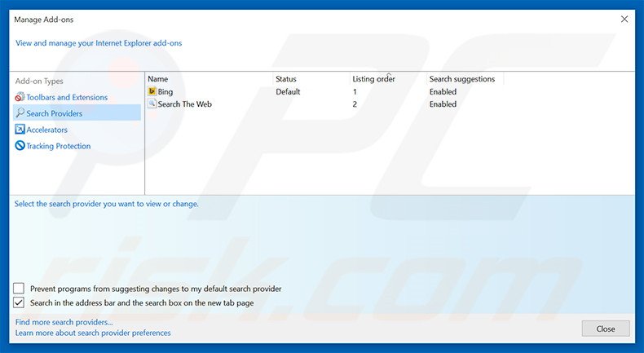Click Enabled suggestion cell for Bing
The image size is (644, 353).
pyautogui.click(x=443, y=91)
